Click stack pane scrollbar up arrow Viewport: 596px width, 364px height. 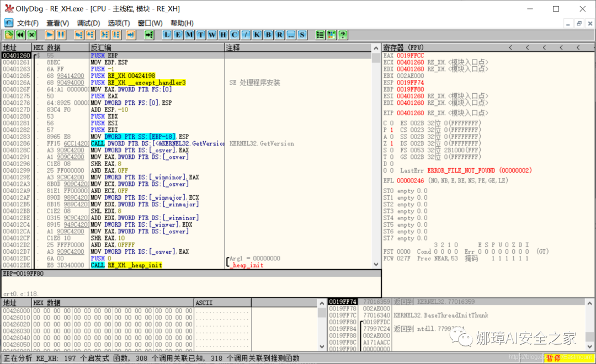(589, 303)
